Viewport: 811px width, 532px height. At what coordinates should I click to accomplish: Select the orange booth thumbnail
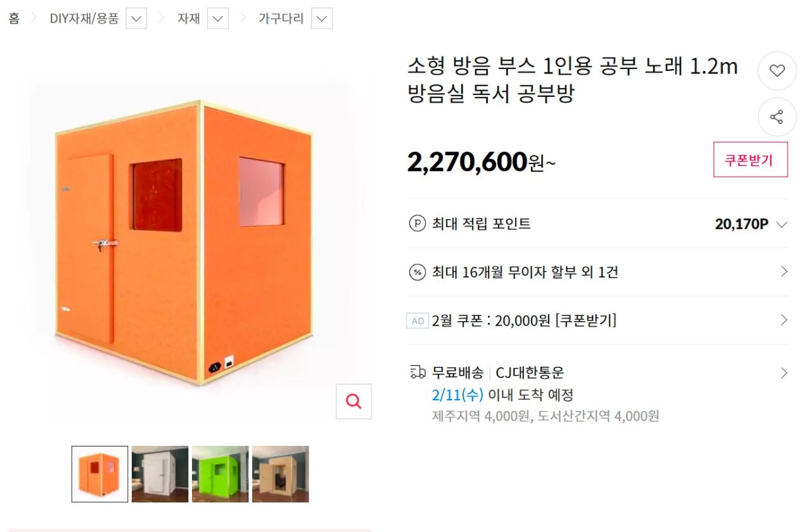coord(99,474)
